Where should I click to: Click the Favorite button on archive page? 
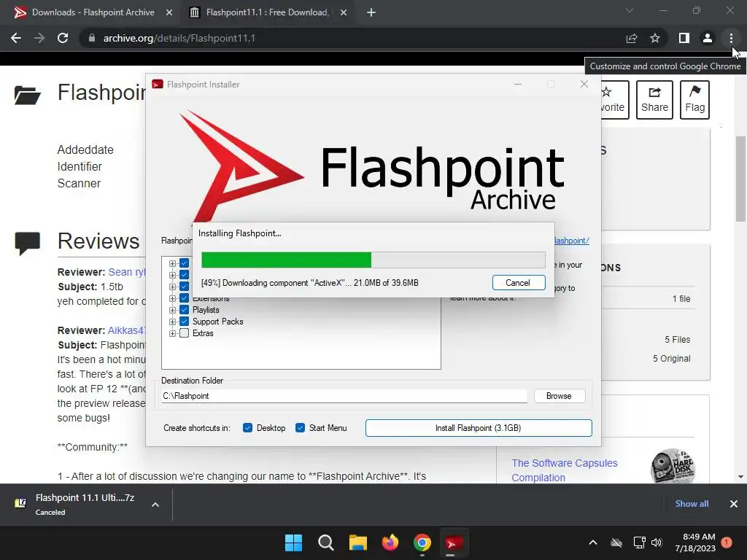pyautogui.click(x=615, y=99)
